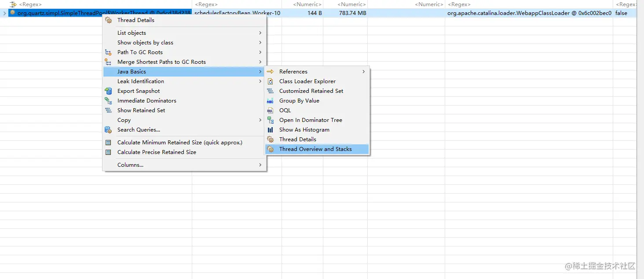Open the Columns... menu entry
Screen dimensions: 644x279
point(184,165)
